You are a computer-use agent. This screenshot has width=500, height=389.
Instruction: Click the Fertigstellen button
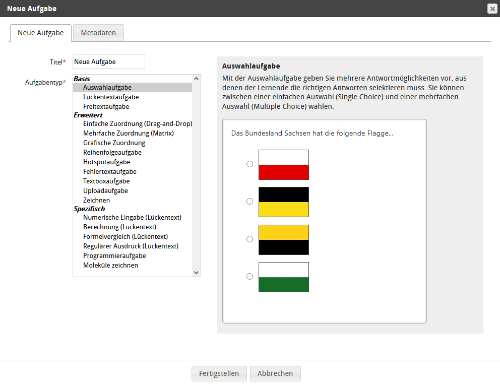pyautogui.click(x=219, y=374)
